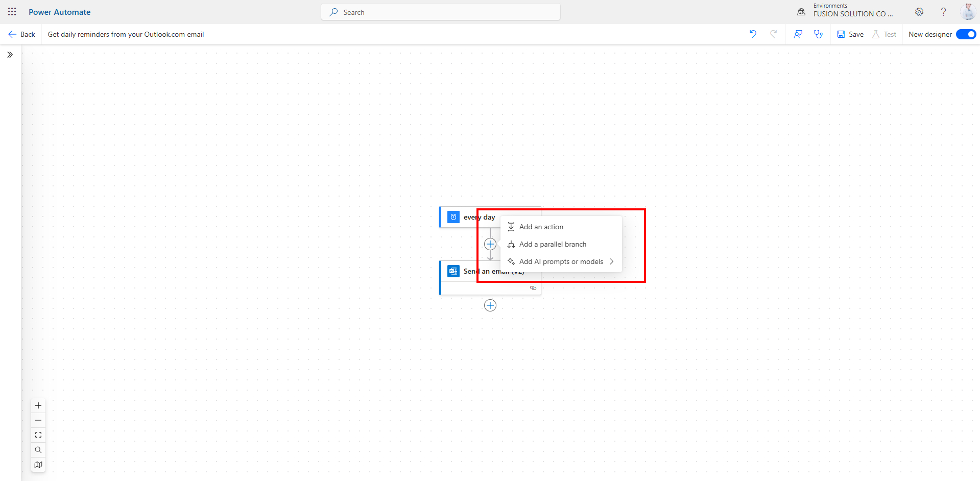This screenshot has width=980, height=481.
Task: Open the canvas search magnifier icon
Action: 38,450
